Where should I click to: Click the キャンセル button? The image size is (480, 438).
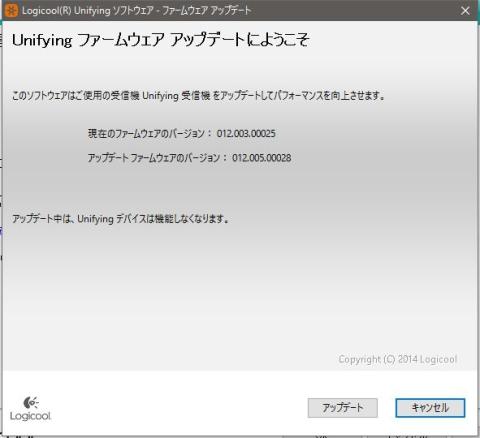[x=430, y=408]
